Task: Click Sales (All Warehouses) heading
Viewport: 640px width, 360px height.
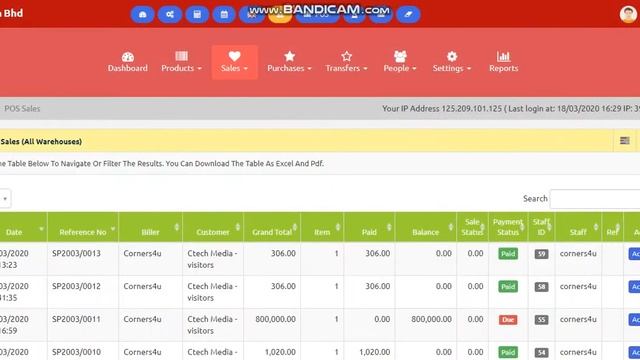Action: pos(41,142)
